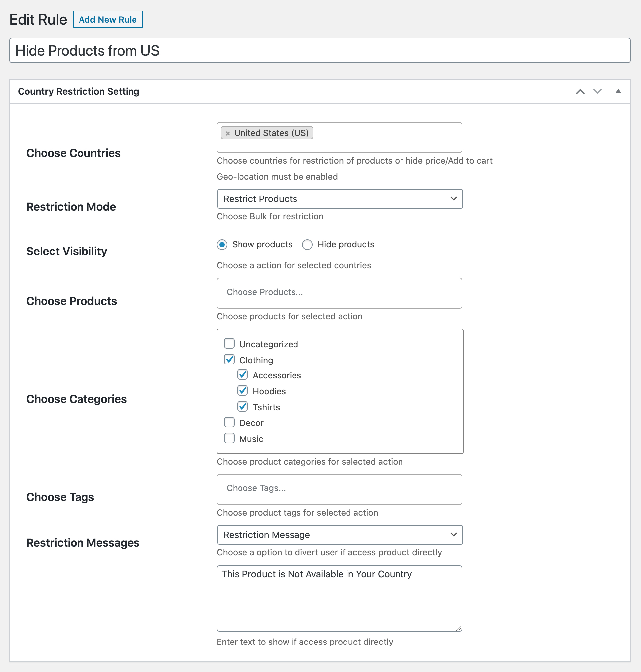
Task: Select the Show products radio button
Action: coord(222,245)
